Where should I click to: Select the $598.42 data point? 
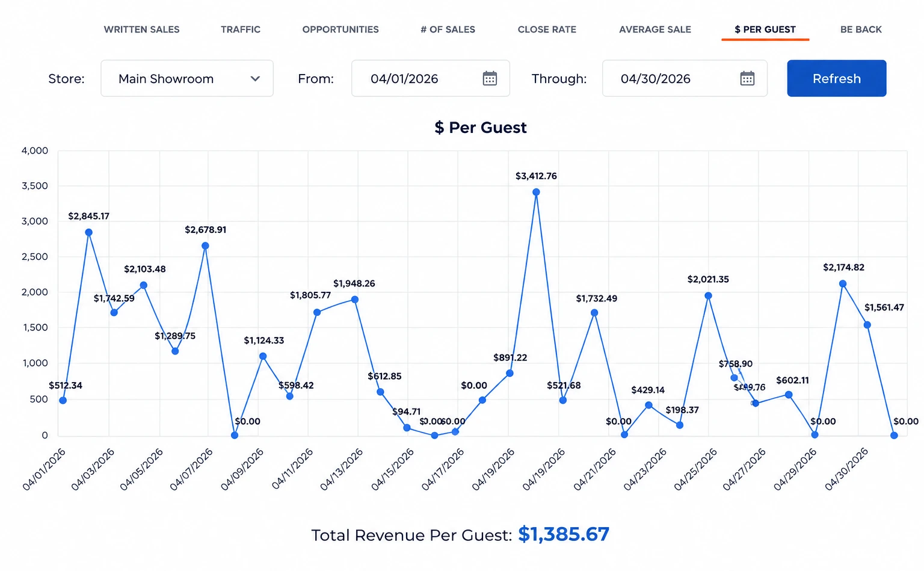289,396
